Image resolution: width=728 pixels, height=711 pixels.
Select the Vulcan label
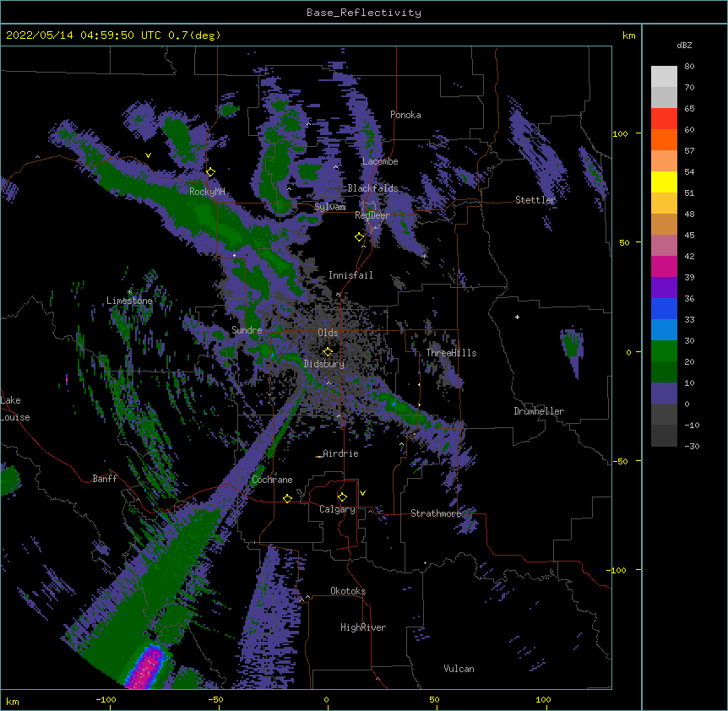pyautogui.click(x=459, y=669)
